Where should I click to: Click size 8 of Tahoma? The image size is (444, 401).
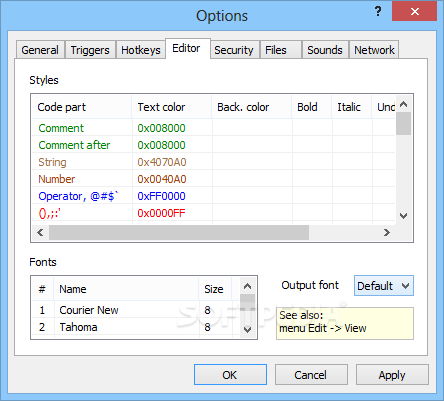[207, 327]
